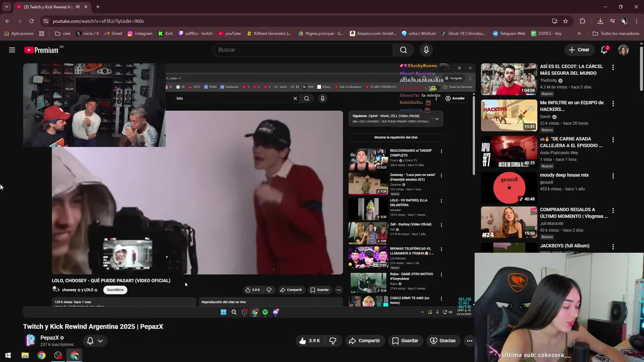The width and height of the screenshot is (644, 362).
Task: Show hidden bookmarks overflow chevron
Action: tap(579, 34)
